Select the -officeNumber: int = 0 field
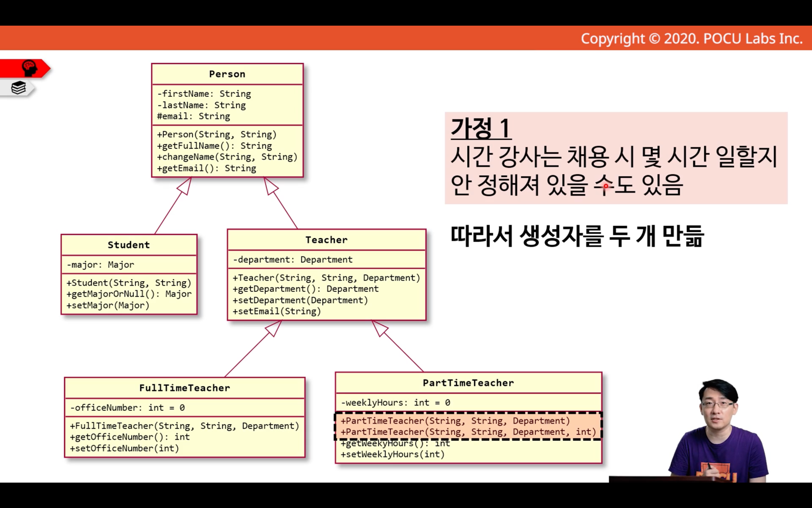The height and width of the screenshot is (508, 812). coord(127,408)
